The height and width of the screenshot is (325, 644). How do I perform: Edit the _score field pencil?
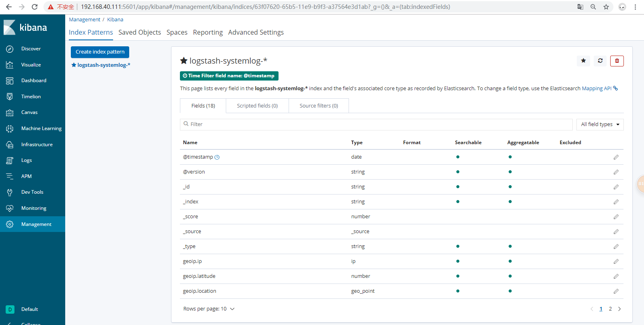point(616,217)
